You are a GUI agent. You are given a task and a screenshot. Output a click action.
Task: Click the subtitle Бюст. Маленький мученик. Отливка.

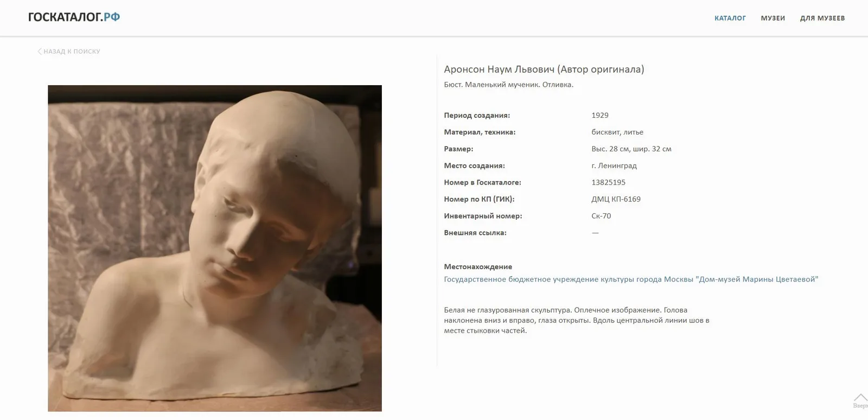(508, 85)
